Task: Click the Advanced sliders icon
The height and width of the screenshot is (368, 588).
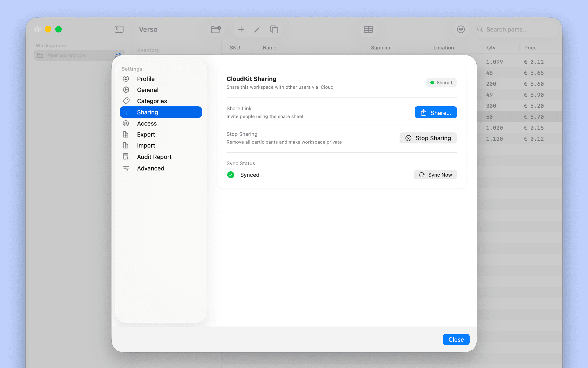Action: pyautogui.click(x=126, y=168)
